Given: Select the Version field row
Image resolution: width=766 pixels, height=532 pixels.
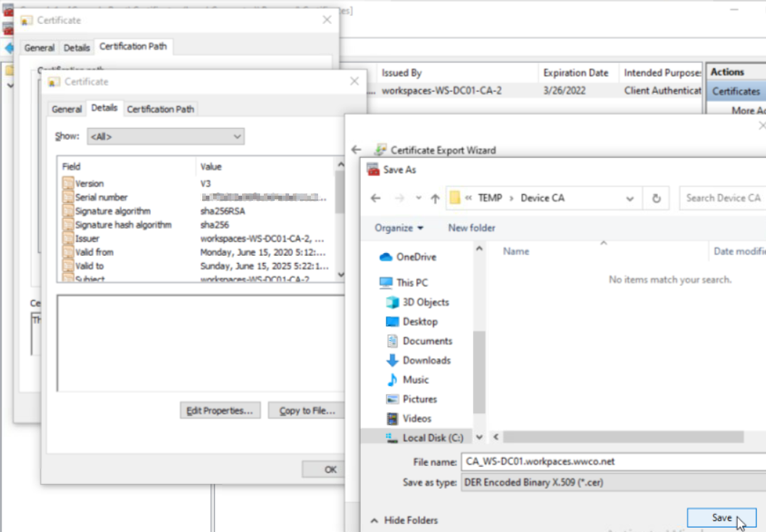Looking at the screenshot, I should [197, 183].
